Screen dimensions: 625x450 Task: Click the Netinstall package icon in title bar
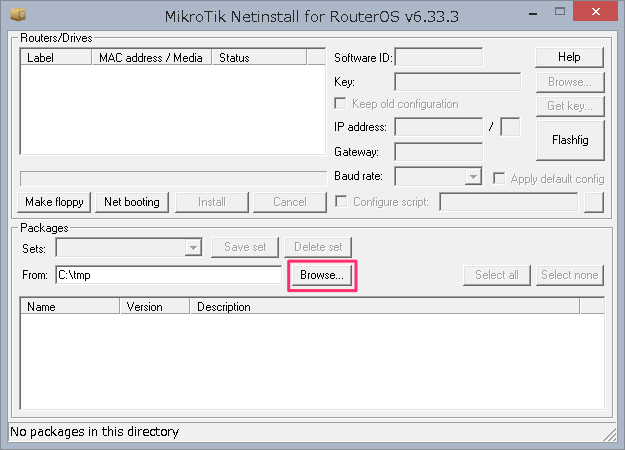[x=18, y=15]
